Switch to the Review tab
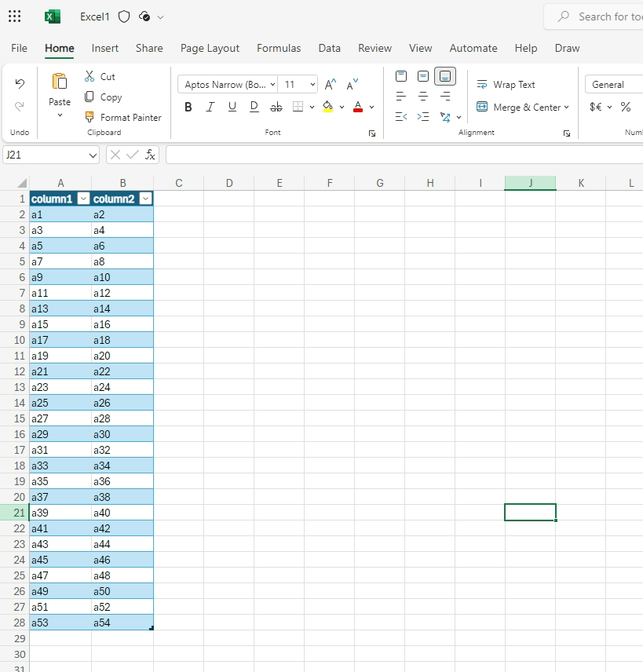 [x=374, y=48]
